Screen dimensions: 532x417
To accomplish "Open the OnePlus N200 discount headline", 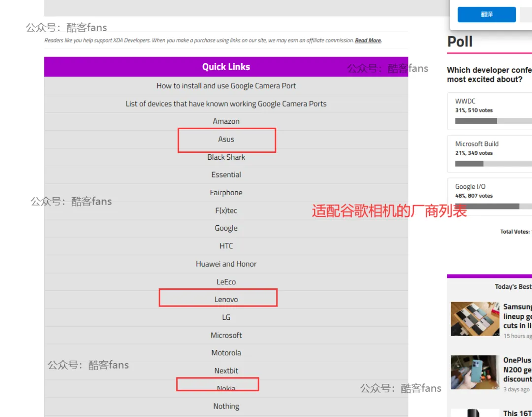I will coord(517,370).
